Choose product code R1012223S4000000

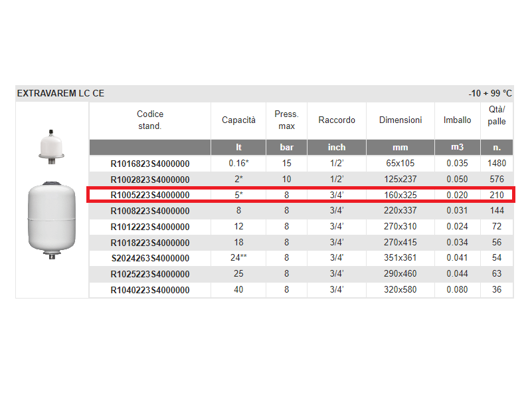pos(149,227)
